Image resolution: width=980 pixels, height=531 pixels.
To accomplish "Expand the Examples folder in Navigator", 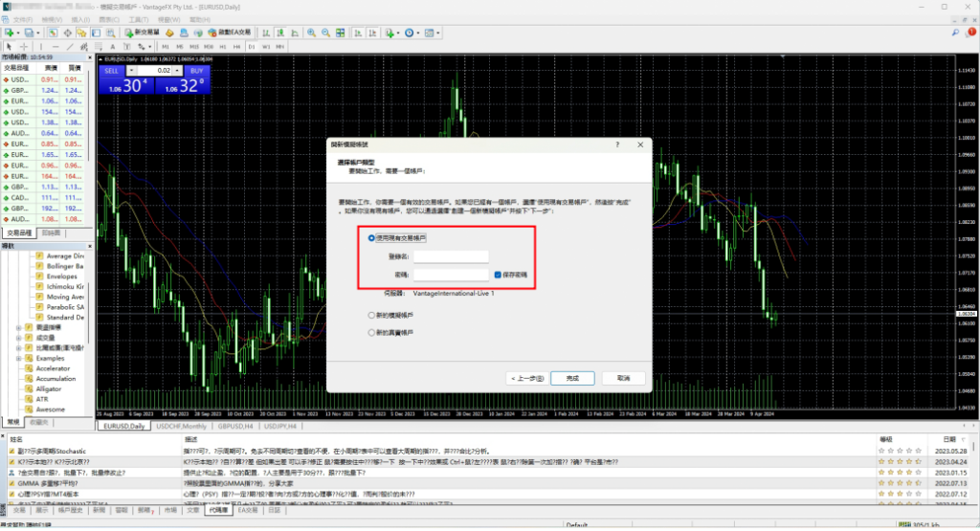I will [x=18, y=358].
